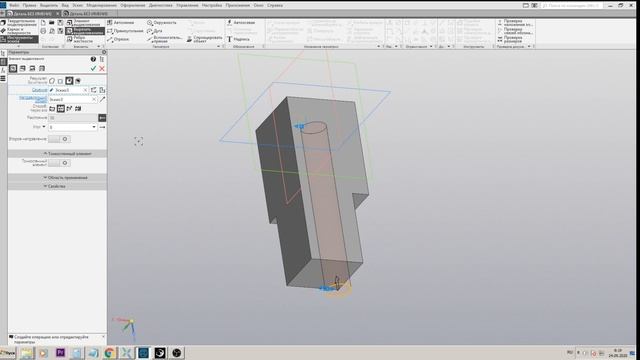
Task: Click the Расстояние value field
Action: coord(73,118)
